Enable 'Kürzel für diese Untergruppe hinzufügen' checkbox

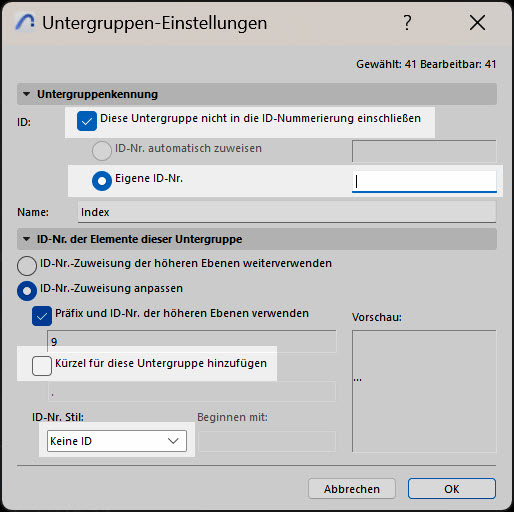(x=42, y=366)
